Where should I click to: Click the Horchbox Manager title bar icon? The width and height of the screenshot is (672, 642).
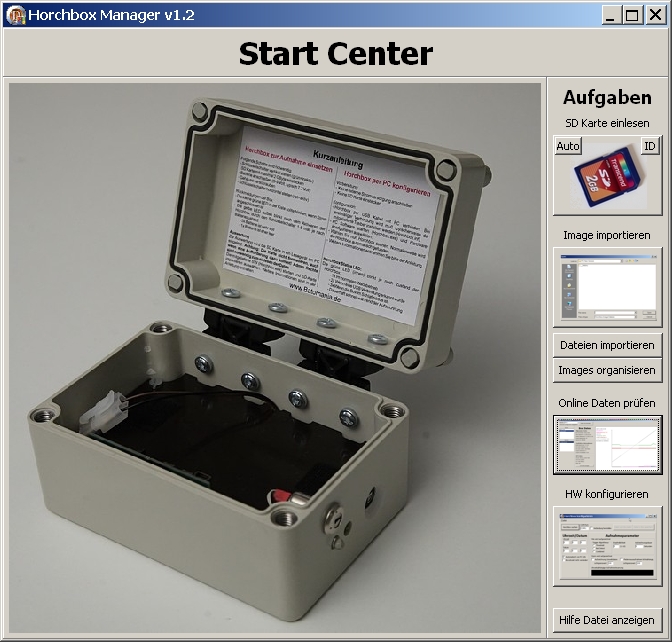[15, 15]
